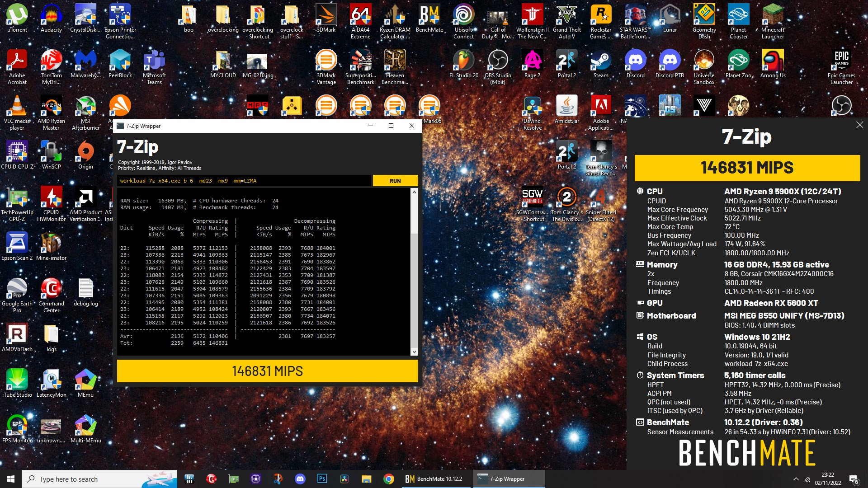Launch OBS Studio (64bit) from the desktop
The height and width of the screenshot is (488, 868).
click(x=498, y=67)
